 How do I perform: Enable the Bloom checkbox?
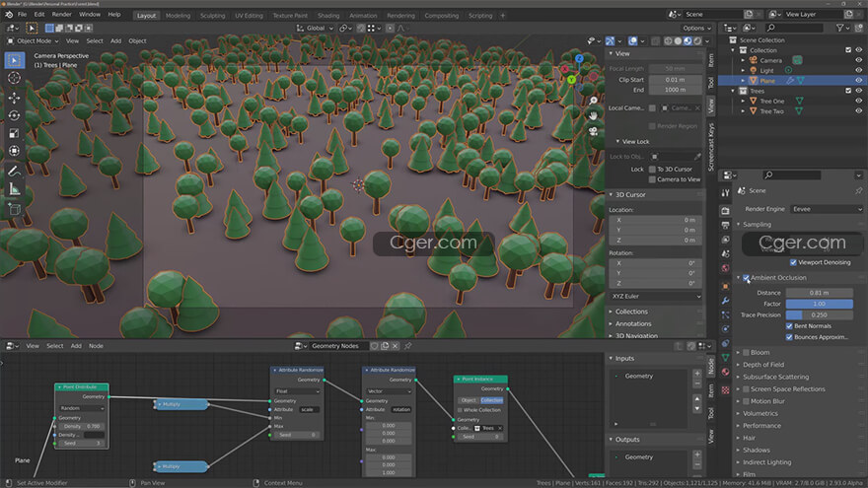click(x=746, y=353)
